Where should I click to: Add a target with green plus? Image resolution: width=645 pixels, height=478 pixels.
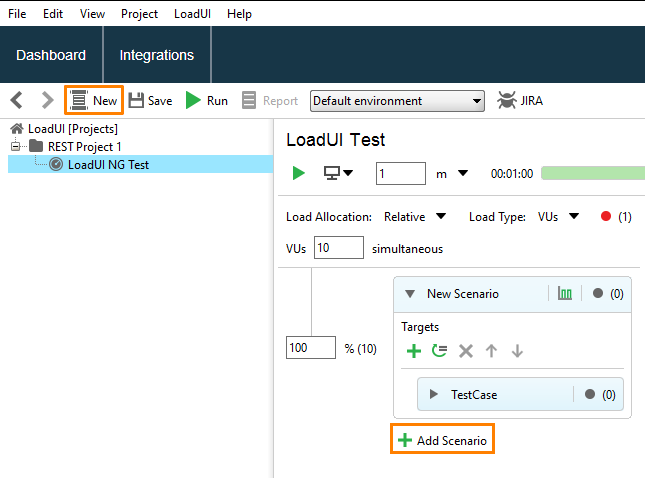(x=414, y=351)
